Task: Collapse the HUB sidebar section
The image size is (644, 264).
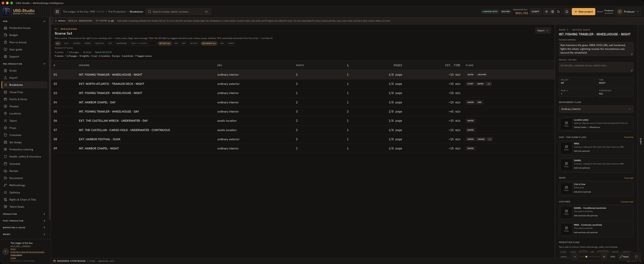Action: (x=44, y=21)
